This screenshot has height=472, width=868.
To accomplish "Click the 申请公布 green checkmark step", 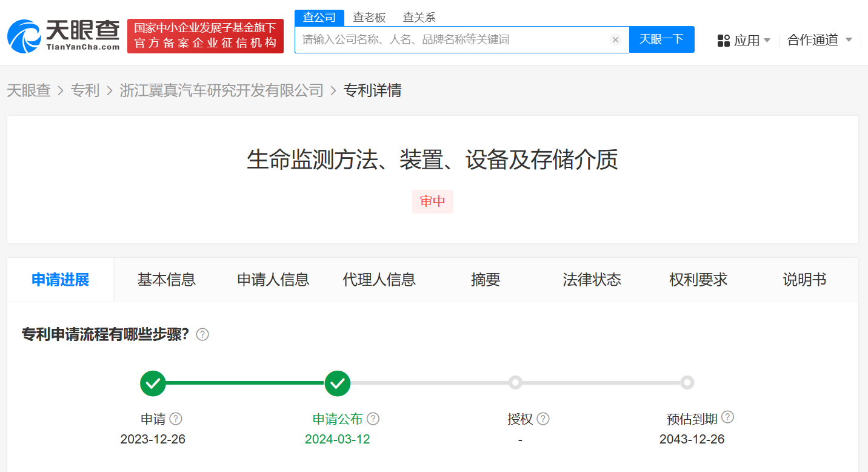I will 338,383.
